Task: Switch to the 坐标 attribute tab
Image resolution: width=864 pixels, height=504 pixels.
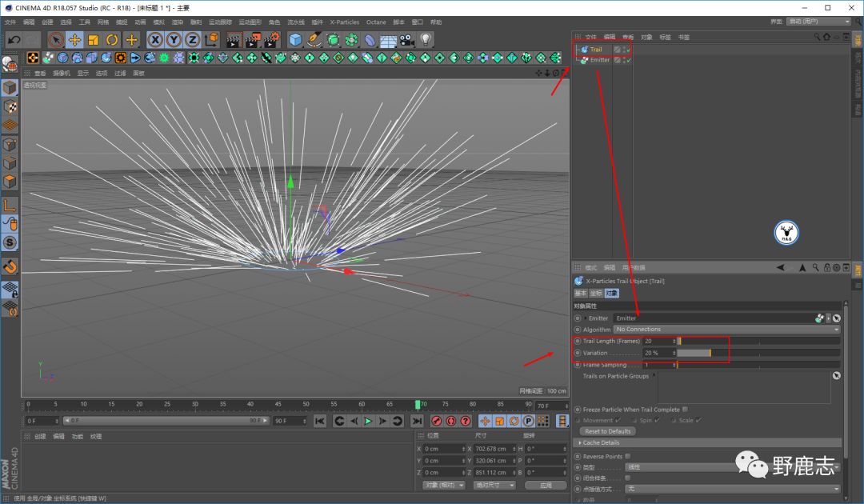Action: [x=595, y=293]
